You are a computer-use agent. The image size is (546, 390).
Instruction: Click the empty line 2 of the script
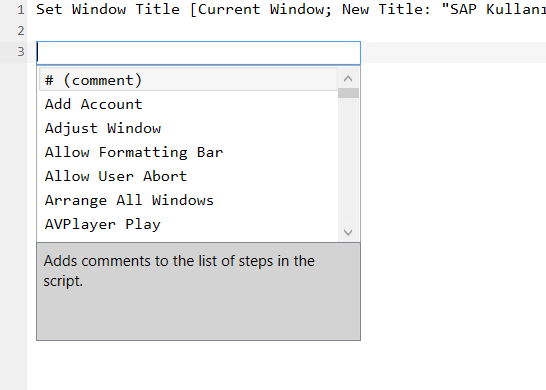(x=286, y=31)
